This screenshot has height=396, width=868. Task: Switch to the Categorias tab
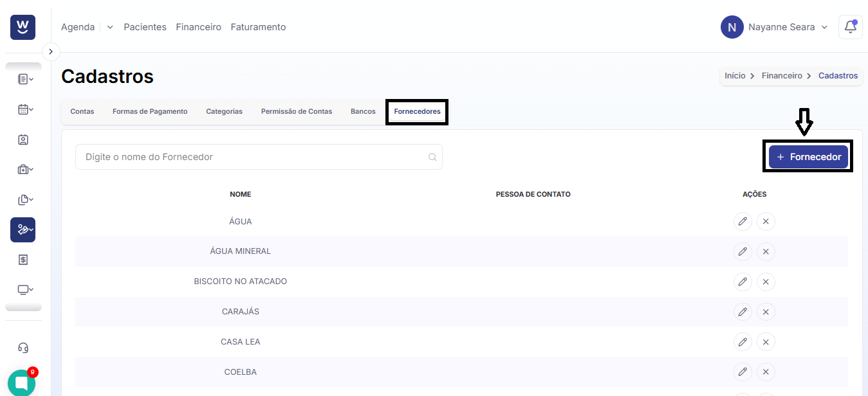[x=225, y=111]
